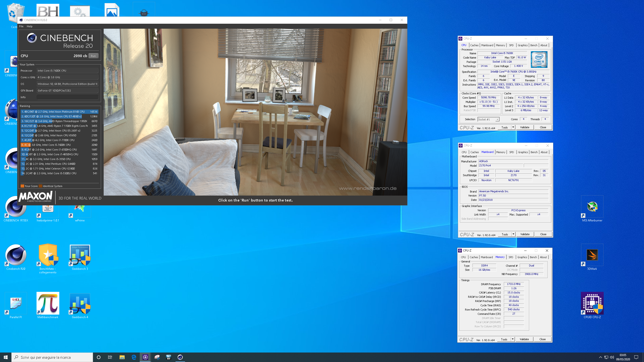The image size is (644, 362).
Task: Launch Mathbenchmark desktop shortcut
Action: tap(48, 306)
